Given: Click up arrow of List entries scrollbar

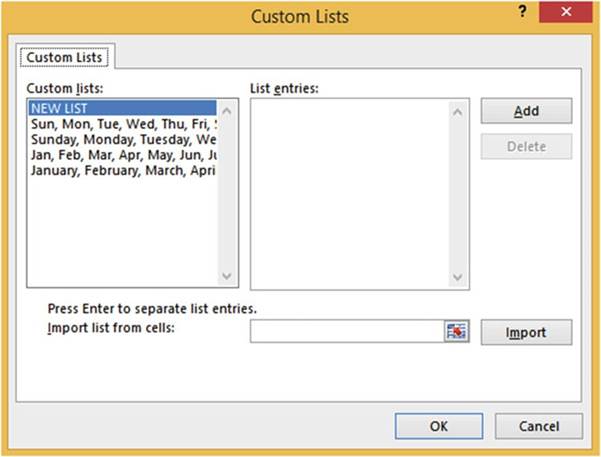Looking at the screenshot, I should (x=458, y=110).
